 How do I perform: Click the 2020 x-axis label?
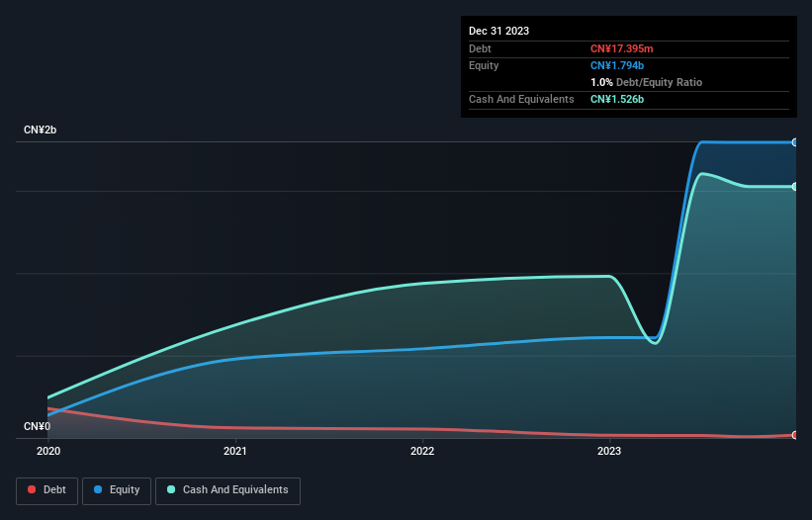(48, 451)
